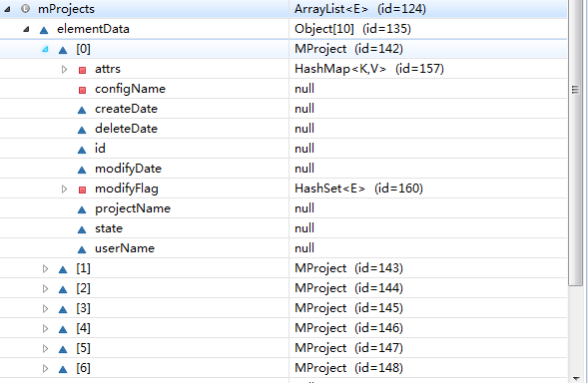Image resolution: width=588 pixels, height=383 pixels.
Task: Click the blue triangle icon beside userName
Action: 82,249
